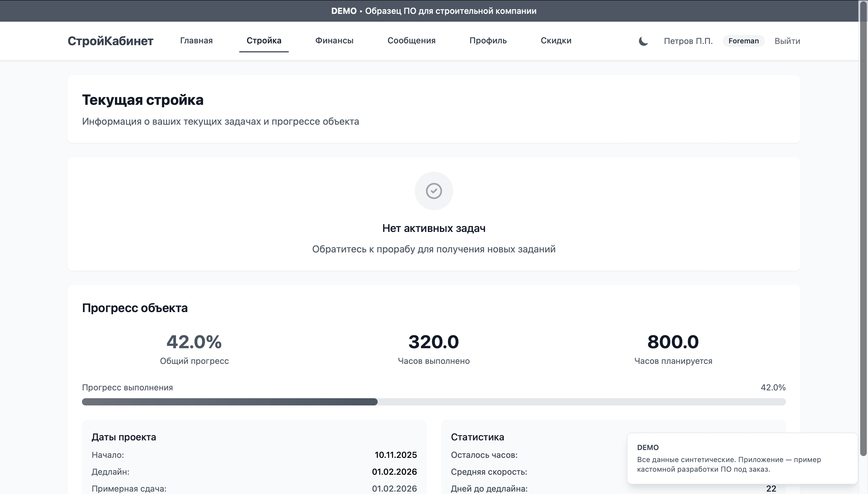Select the Скидки menu item

[x=556, y=41]
